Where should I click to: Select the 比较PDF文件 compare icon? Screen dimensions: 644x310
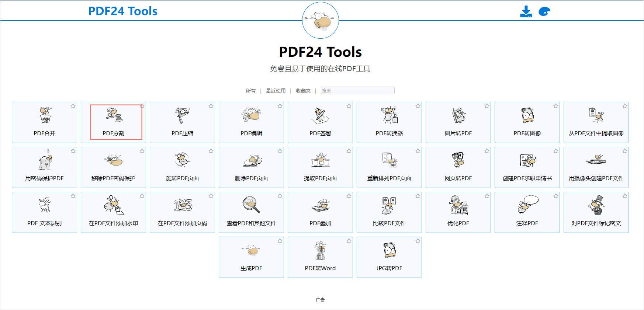point(389,205)
